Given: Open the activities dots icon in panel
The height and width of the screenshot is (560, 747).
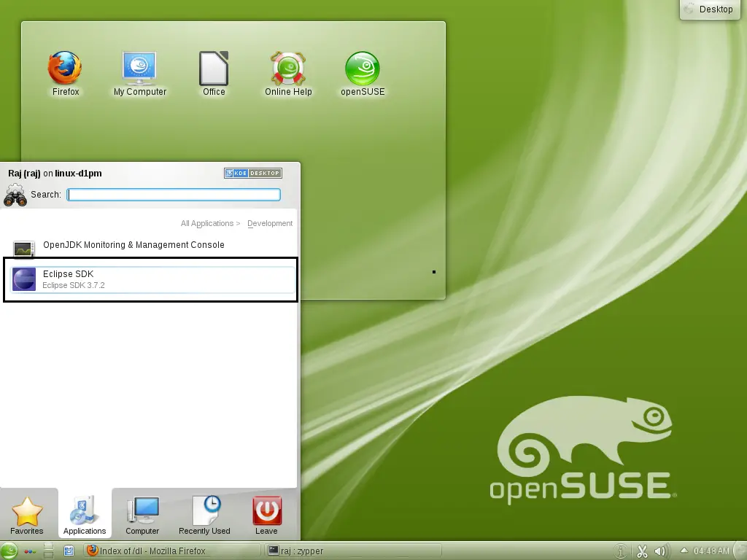Looking at the screenshot, I should [x=30, y=551].
